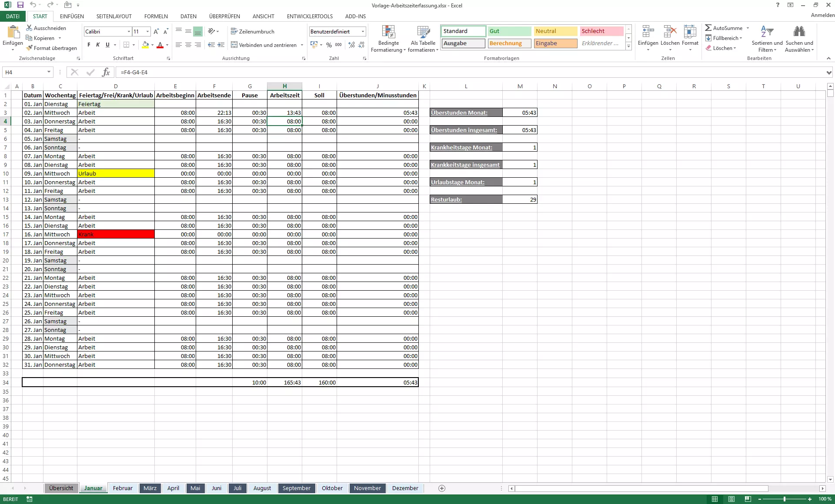835x504 pixels.
Task: Switch to the Februar sheet tab
Action: [x=123, y=488]
